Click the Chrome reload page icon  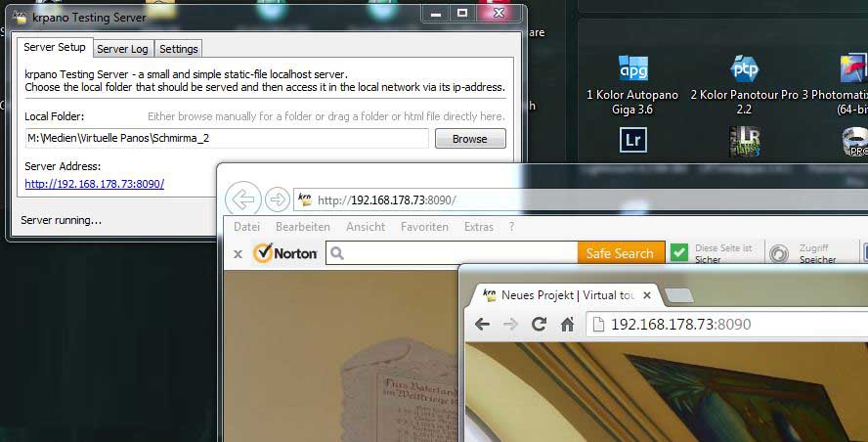click(x=539, y=325)
